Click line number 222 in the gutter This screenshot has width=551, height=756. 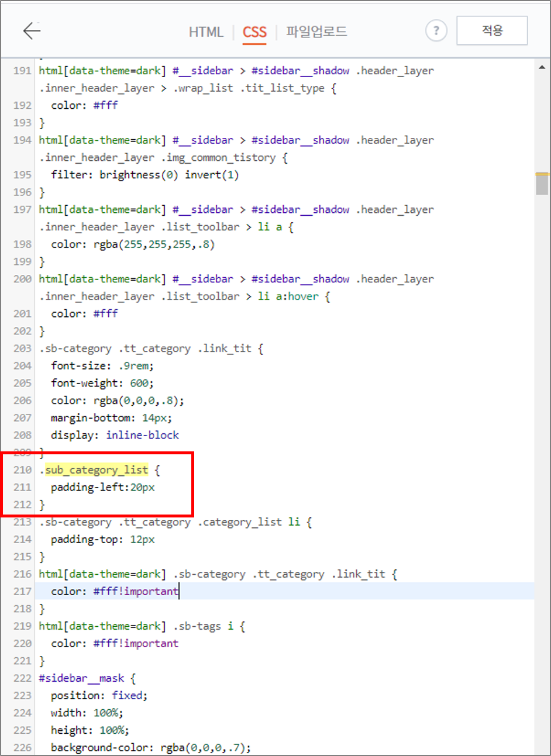pyautogui.click(x=22, y=678)
